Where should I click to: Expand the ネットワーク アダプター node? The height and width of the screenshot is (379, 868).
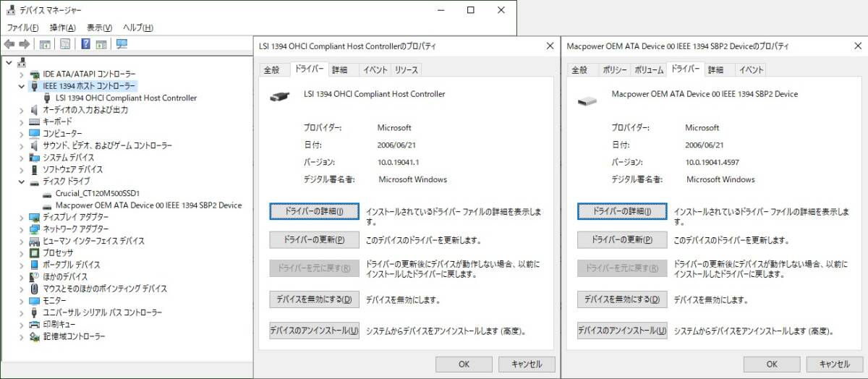coord(22,229)
